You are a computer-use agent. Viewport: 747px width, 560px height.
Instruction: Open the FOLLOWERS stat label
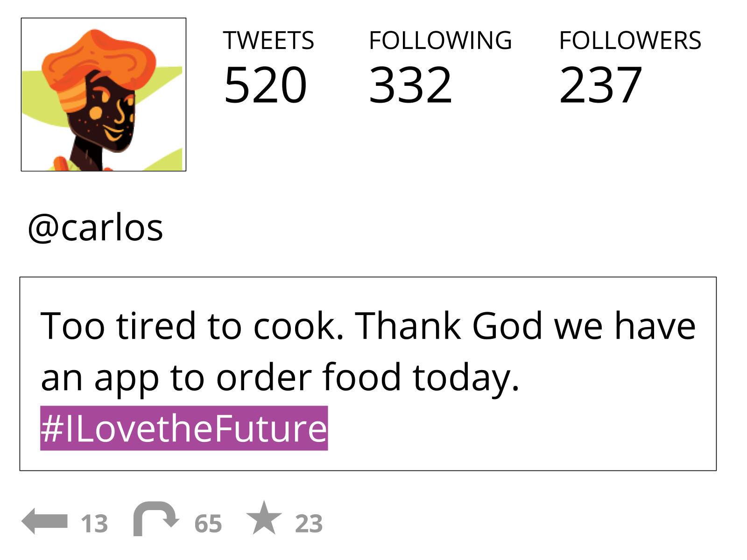pos(630,41)
